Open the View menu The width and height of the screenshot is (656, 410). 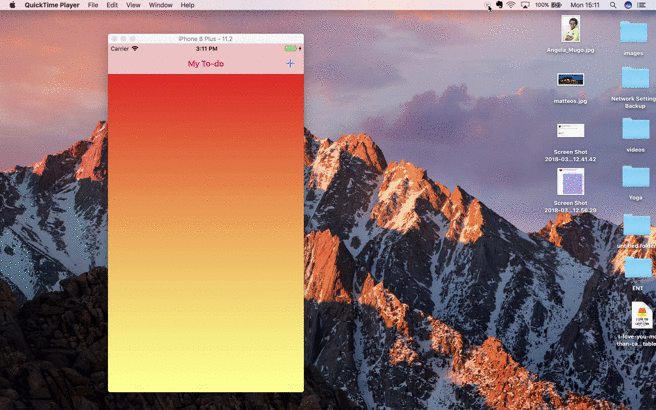coord(133,5)
